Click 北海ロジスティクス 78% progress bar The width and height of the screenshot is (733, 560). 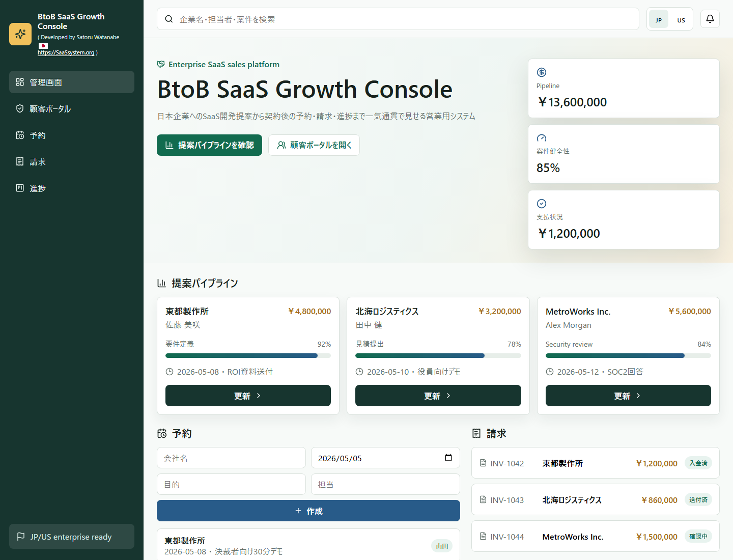438,355
